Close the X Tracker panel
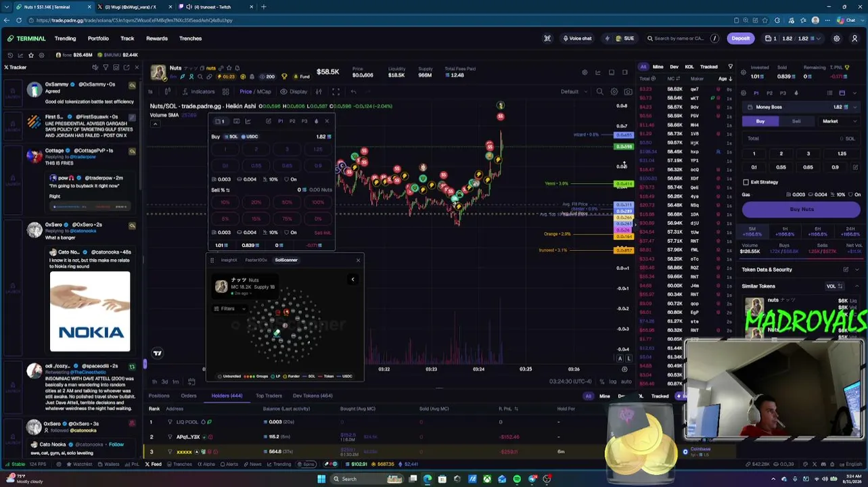The image size is (868, 487). click(x=137, y=68)
